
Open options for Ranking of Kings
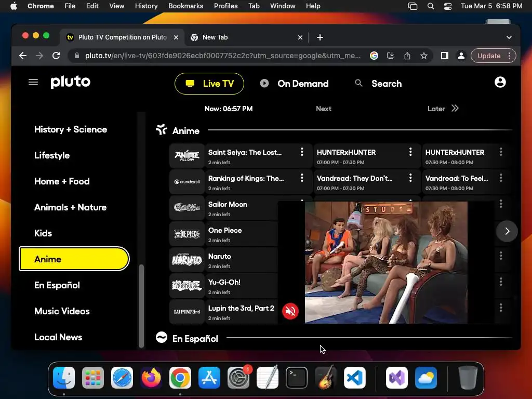point(302,178)
